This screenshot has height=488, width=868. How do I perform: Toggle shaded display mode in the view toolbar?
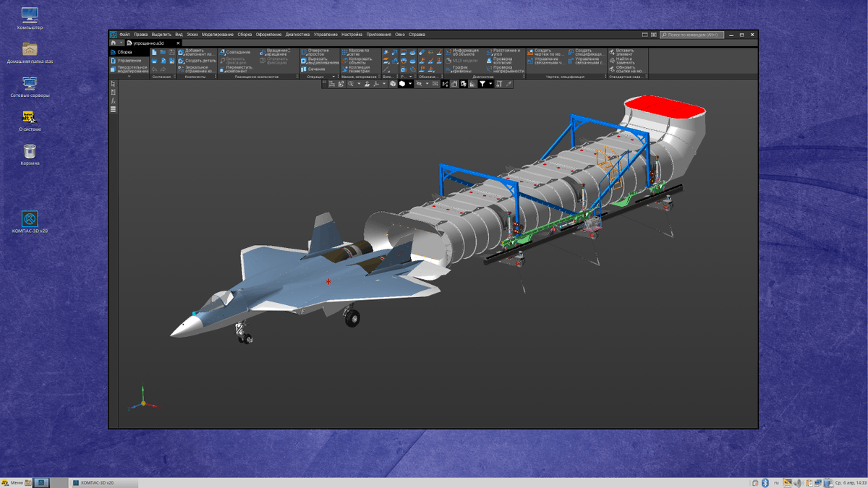(402, 84)
